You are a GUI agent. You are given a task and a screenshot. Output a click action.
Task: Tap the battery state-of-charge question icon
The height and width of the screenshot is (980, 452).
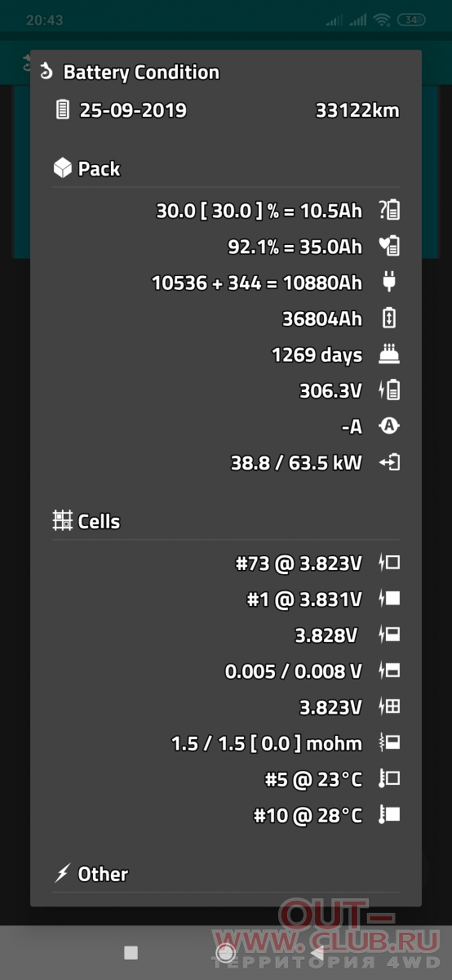[389, 211]
